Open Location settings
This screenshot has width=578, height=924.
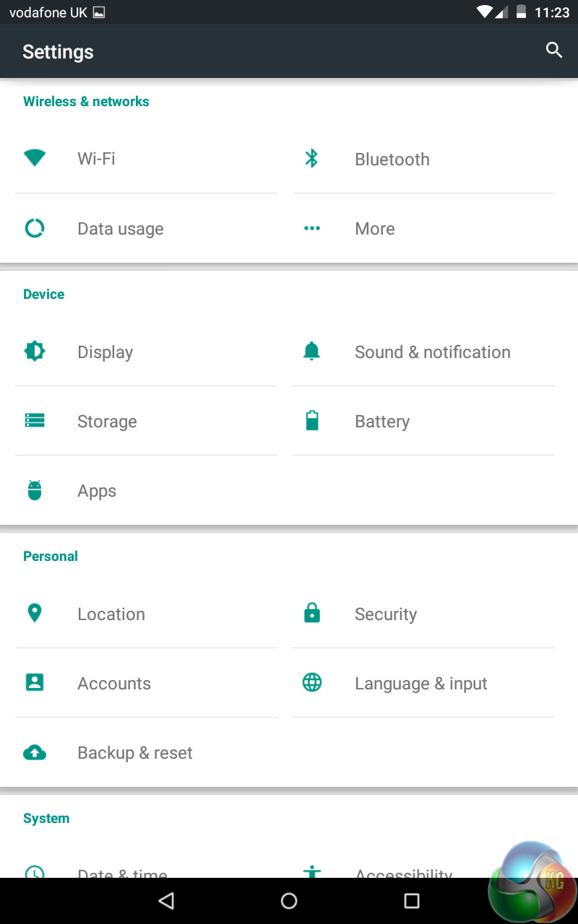point(111,614)
